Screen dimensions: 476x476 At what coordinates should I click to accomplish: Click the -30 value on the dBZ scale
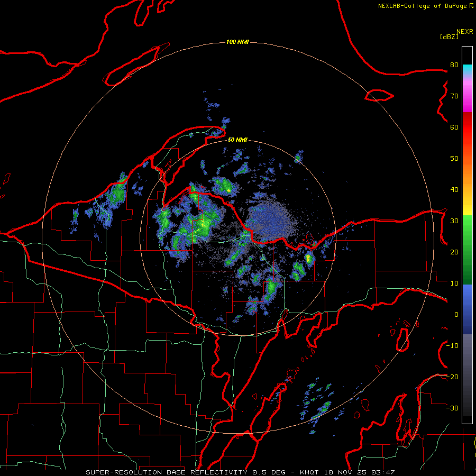tap(452, 408)
